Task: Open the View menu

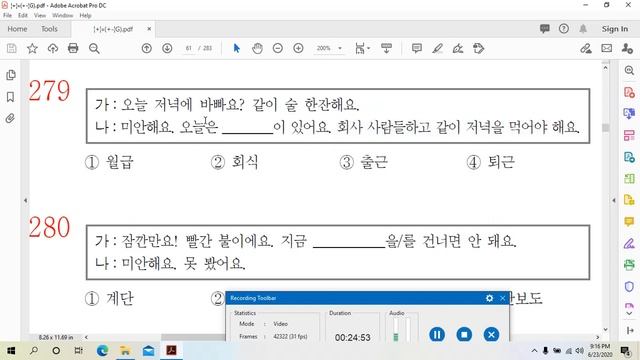Action: [x=40, y=16]
